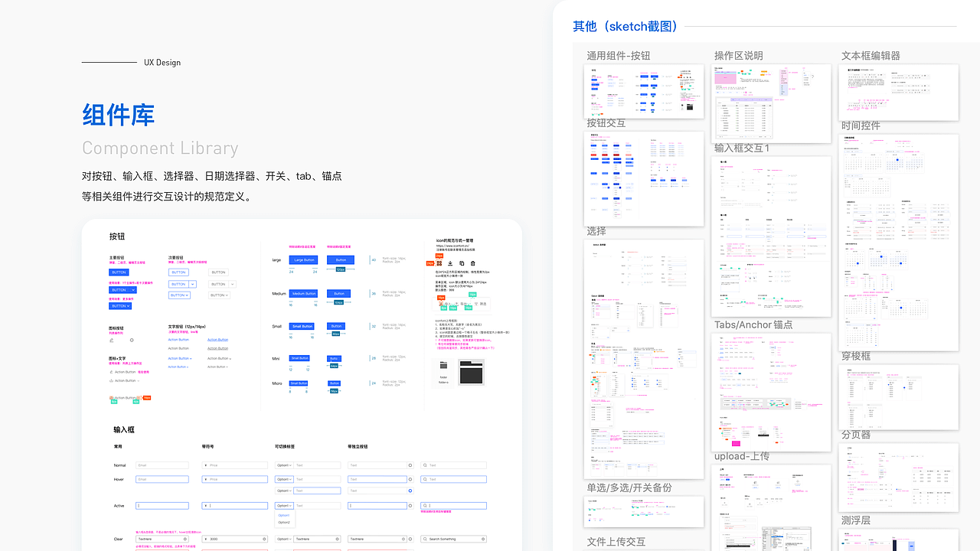
Task: Open the 通用组件-按钮 sketch thumbnail
Action: pos(644,91)
